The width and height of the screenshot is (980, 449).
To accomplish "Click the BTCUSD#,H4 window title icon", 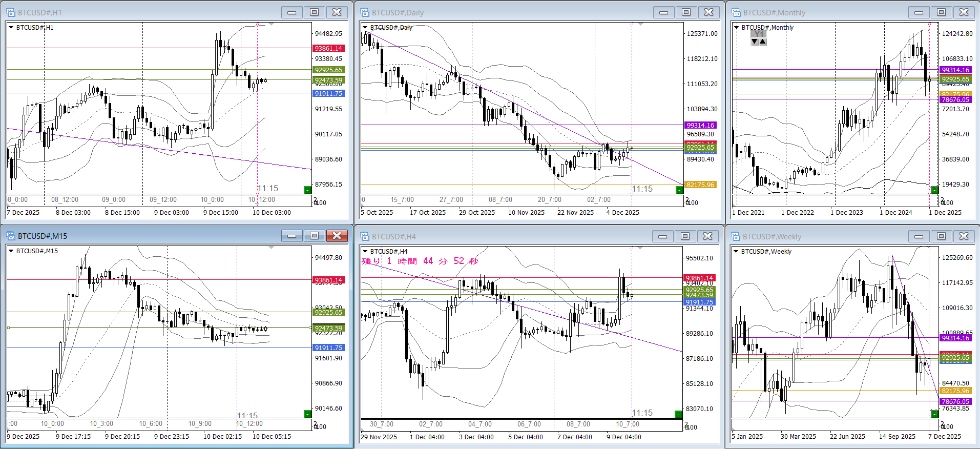I will [x=365, y=236].
